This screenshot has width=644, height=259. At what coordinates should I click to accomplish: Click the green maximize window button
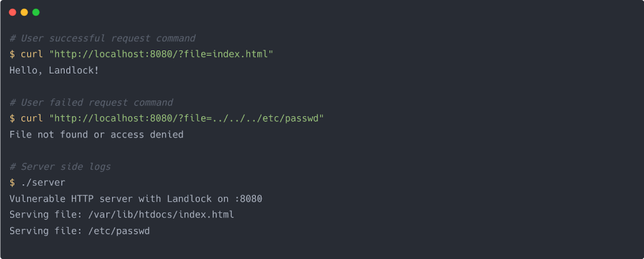coord(36,12)
